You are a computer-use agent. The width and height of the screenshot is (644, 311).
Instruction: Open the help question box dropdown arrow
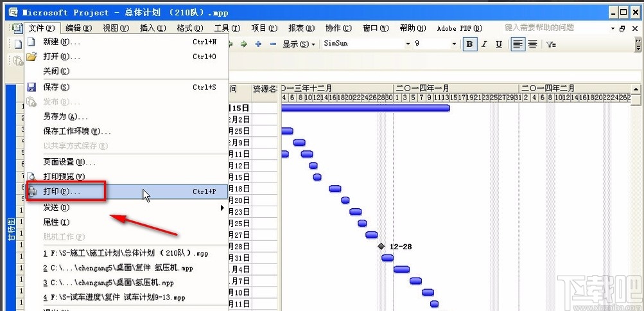[x=613, y=28]
